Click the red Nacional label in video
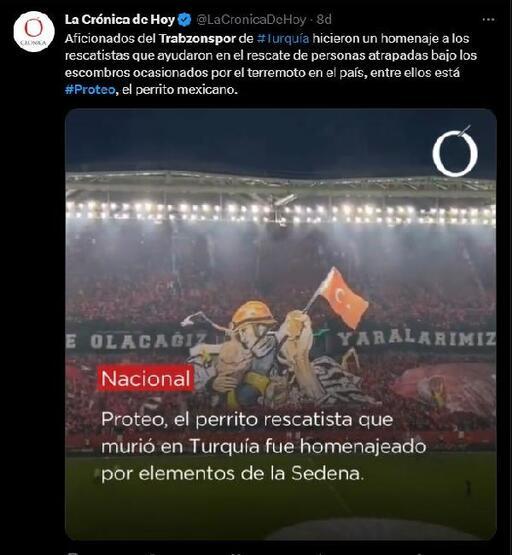Screen dimensions: 512x555 coord(146,379)
